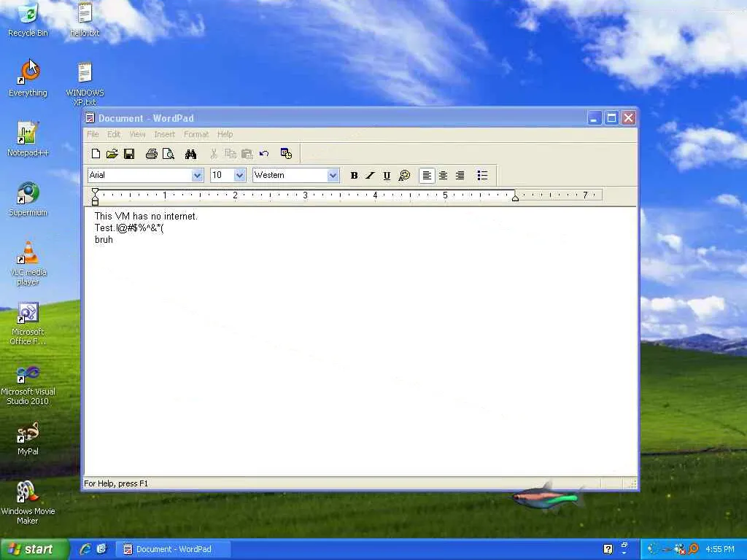
Task: Click the magnifier icon in system tray
Action: 694,549
